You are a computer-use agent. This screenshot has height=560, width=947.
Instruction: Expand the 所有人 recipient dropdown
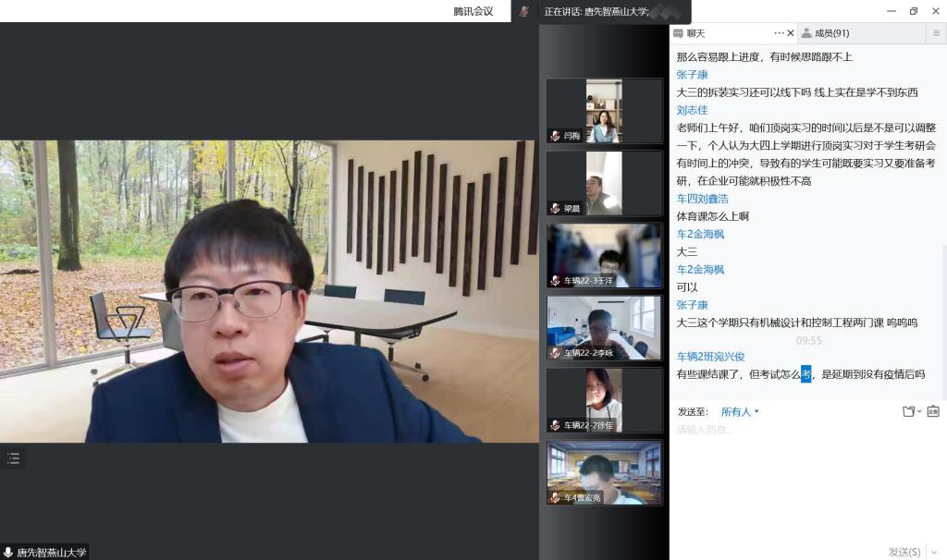click(x=740, y=411)
